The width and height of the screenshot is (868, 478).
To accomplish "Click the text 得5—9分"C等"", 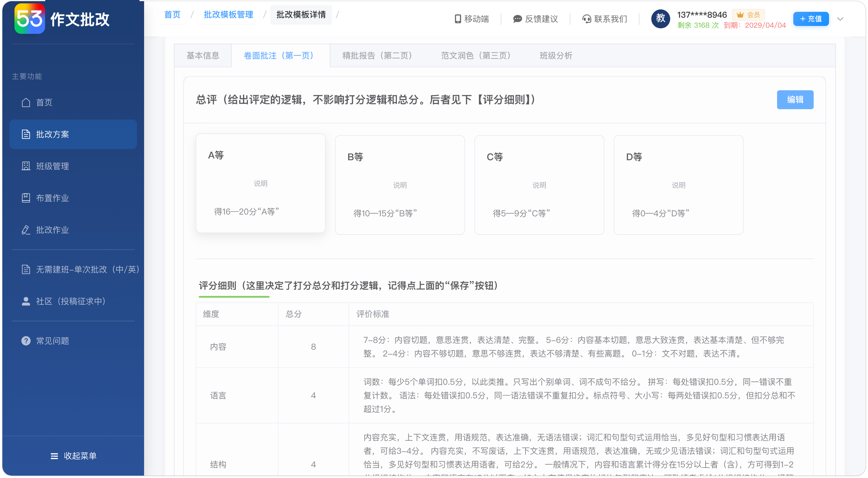I will pos(521,213).
